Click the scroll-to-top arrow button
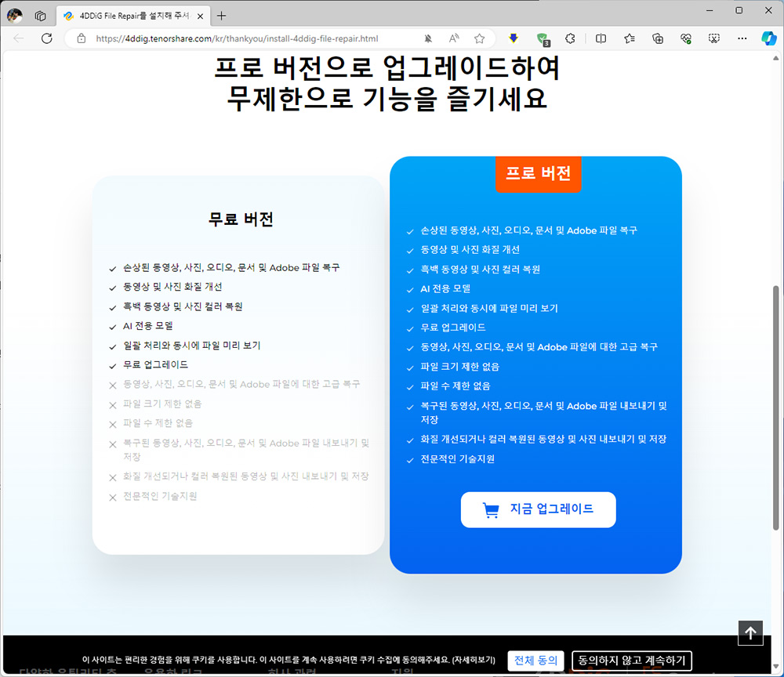Screen dimensions: 784x677 (750, 633)
